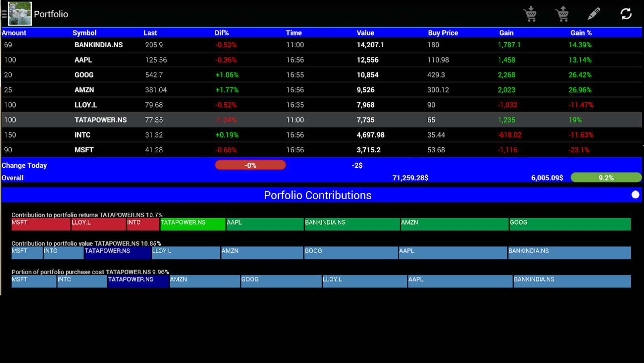Sort by the Amount column header
The height and width of the screenshot is (363, 644).
point(14,33)
